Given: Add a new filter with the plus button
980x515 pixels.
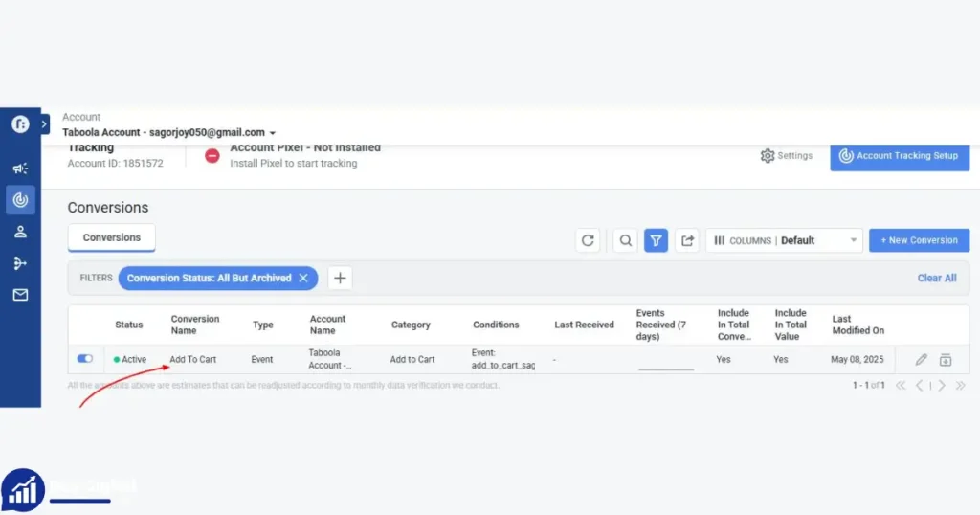Looking at the screenshot, I should (x=340, y=279).
